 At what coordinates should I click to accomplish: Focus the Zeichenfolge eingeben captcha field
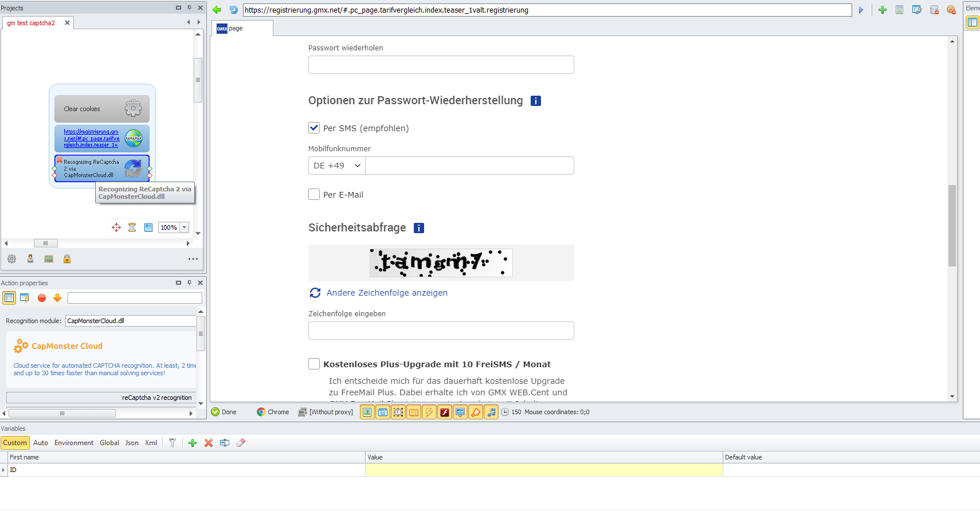[x=441, y=331]
